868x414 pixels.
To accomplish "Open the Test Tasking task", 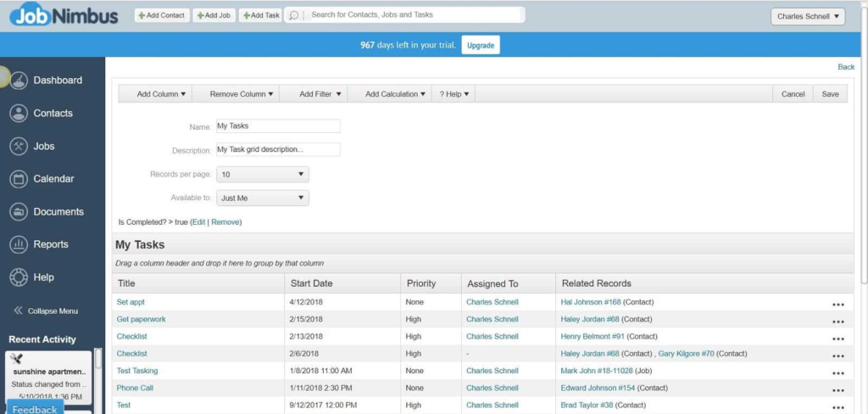I will (x=137, y=371).
